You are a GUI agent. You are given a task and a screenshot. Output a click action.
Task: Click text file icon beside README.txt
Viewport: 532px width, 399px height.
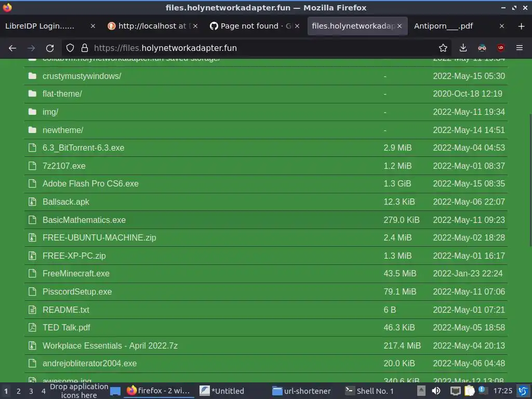pyautogui.click(x=32, y=310)
